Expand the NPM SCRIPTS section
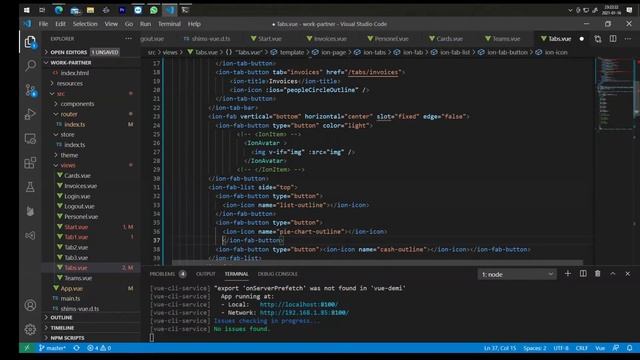The height and width of the screenshot is (360, 640). coord(67,338)
